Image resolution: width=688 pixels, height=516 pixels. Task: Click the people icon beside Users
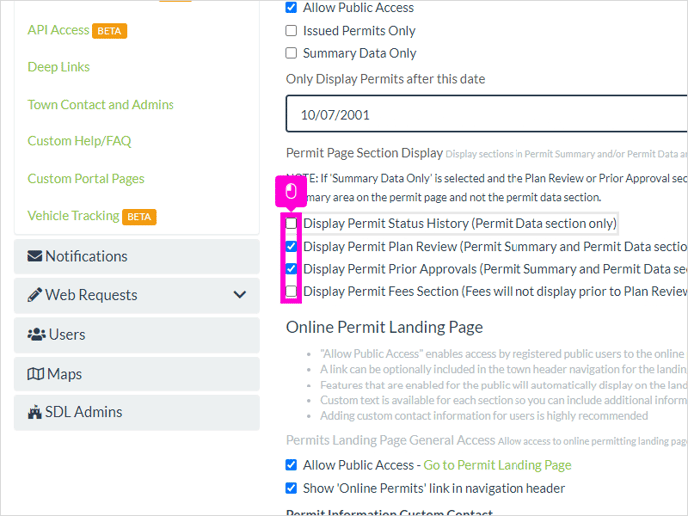(x=36, y=335)
